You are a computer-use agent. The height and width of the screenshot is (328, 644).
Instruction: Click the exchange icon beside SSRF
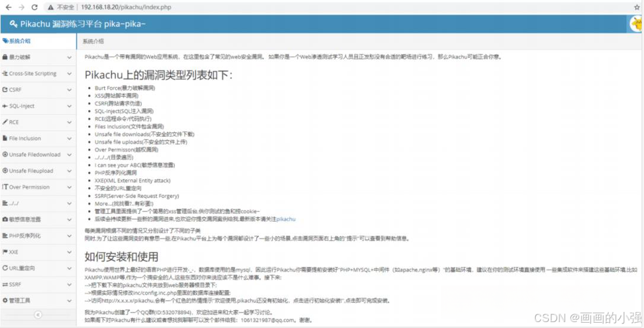(5, 284)
